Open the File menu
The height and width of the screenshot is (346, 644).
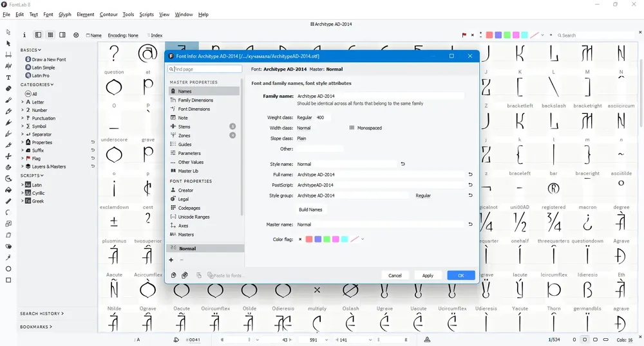coord(6,14)
